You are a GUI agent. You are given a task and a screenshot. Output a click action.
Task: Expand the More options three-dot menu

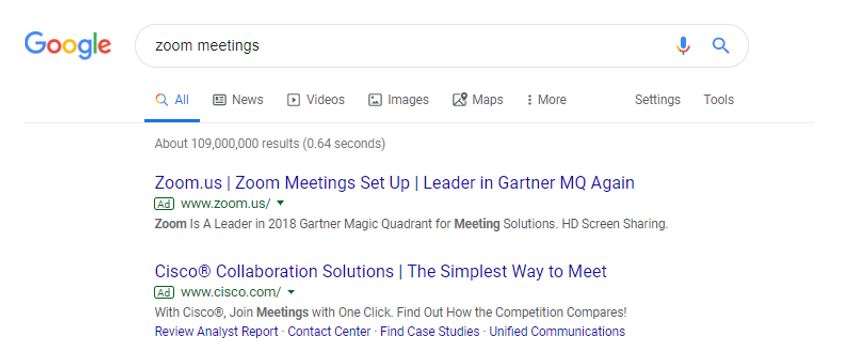click(546, 100)
